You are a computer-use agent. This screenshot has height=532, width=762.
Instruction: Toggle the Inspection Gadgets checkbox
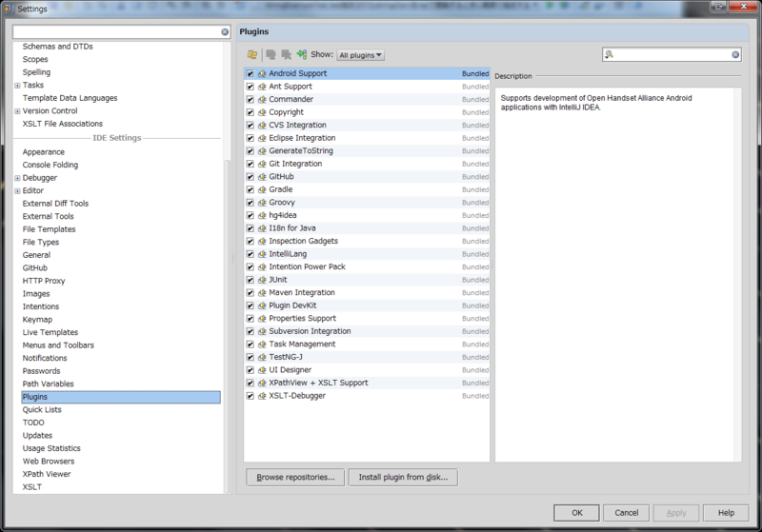[250, 241]
